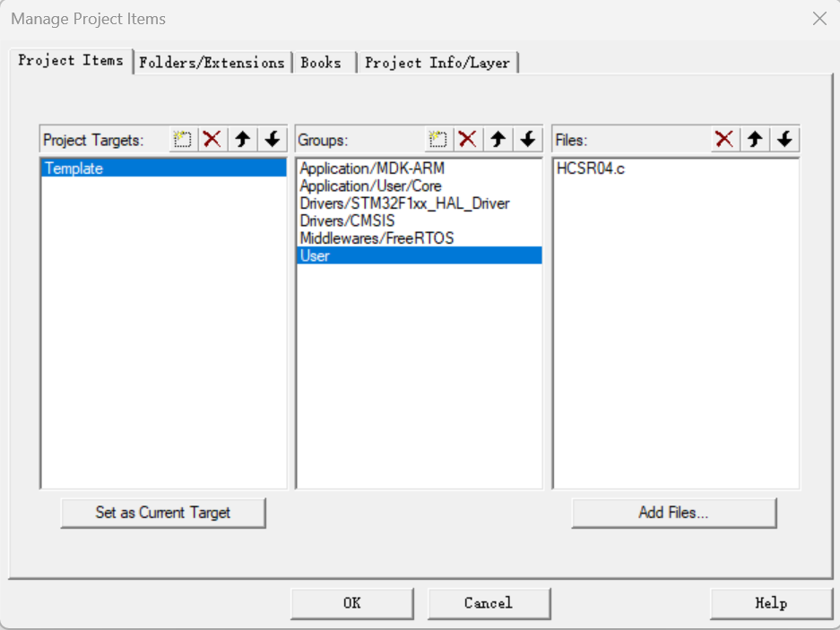This screenshot has height=630, width=840.
Task: Move selected group down
Action: point(528,139)
